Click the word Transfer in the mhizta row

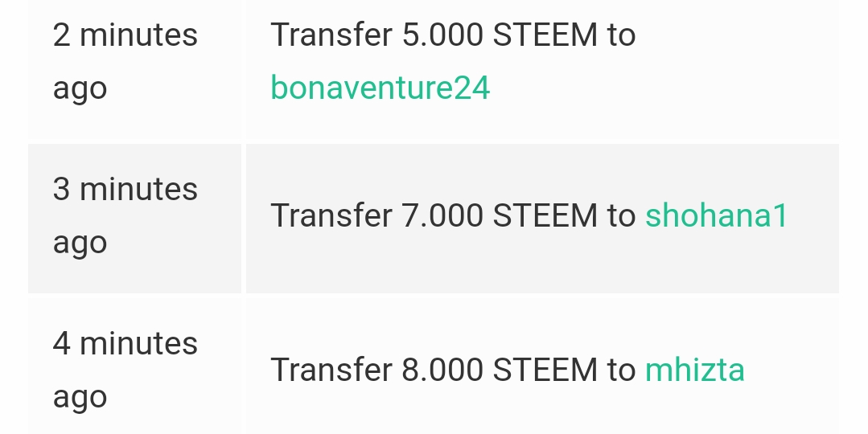coord(331,370)
